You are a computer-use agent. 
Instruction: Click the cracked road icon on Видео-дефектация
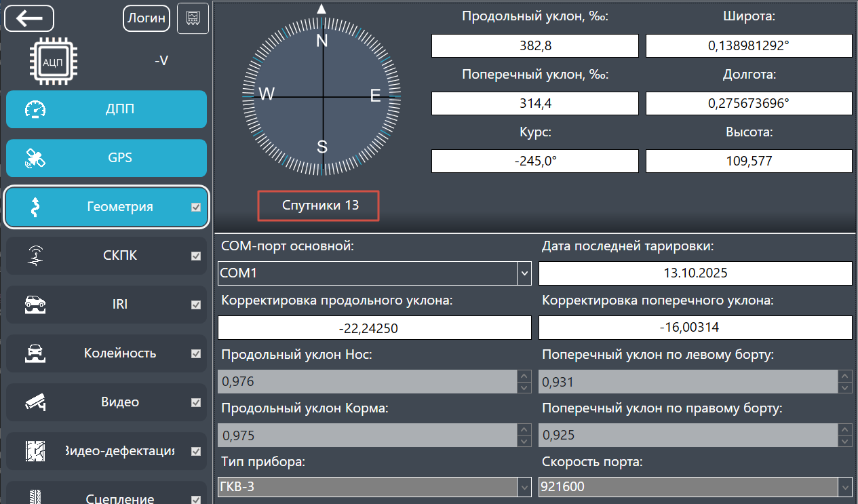point(35,451)
